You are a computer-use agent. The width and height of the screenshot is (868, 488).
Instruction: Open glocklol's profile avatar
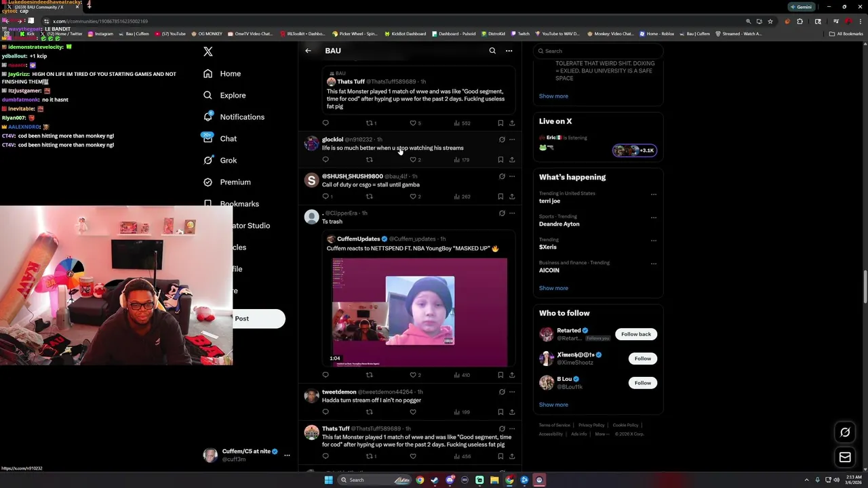point(311,143)
